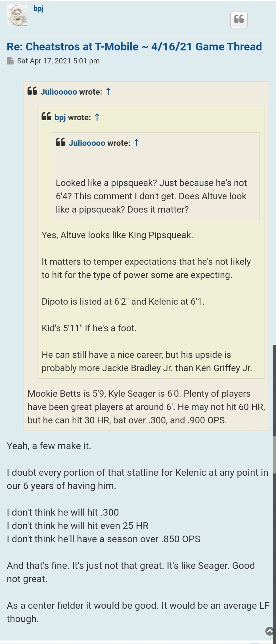Click the 'Yeah, a few make it.' line

click(49, 446)
